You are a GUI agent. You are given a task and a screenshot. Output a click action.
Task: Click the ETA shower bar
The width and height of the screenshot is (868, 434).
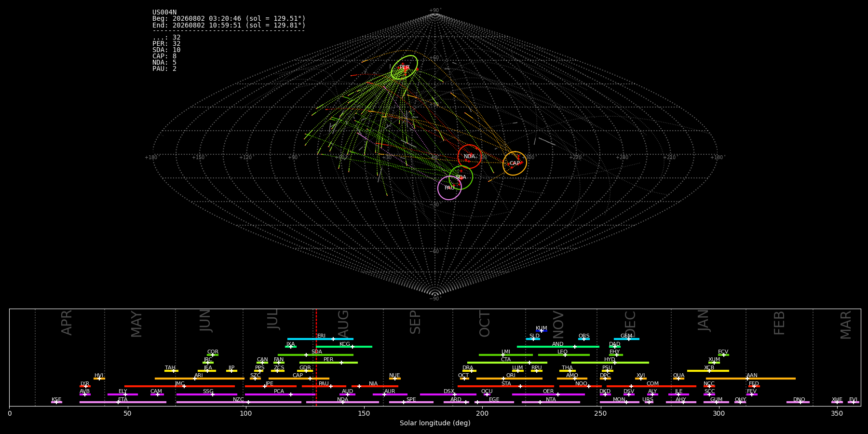123,402
